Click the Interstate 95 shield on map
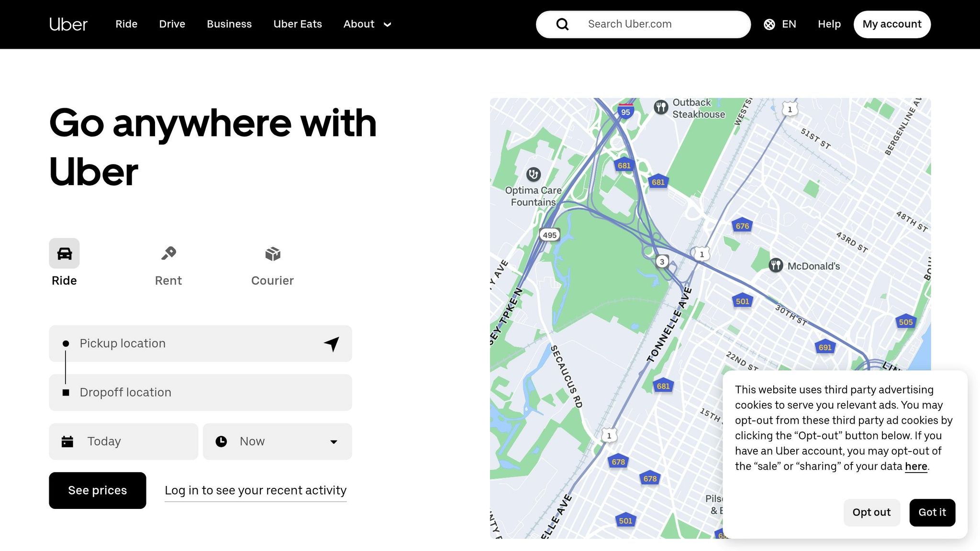Image resolution: width=980 pixels, height=551 pixels. point(625,111)
